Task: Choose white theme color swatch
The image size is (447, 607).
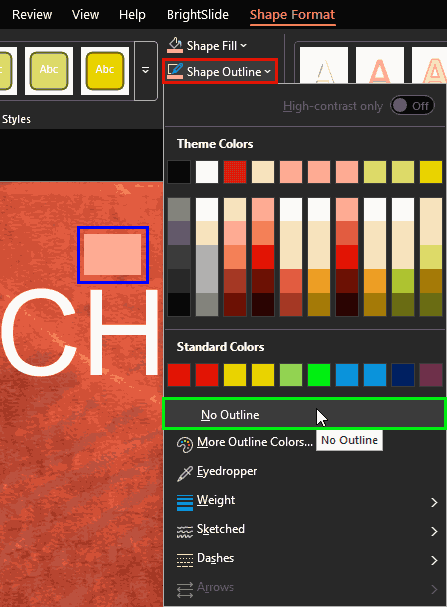Action: (x=207, y=172)
